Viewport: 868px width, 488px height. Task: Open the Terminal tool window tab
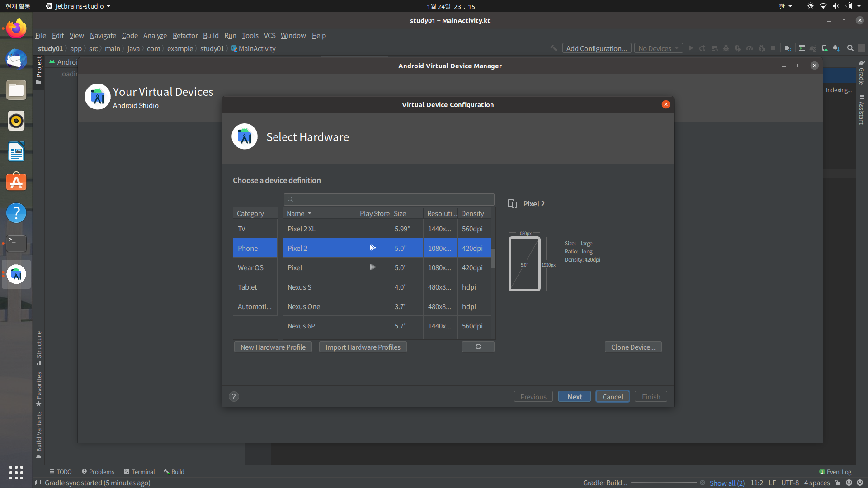click(139, 472)
